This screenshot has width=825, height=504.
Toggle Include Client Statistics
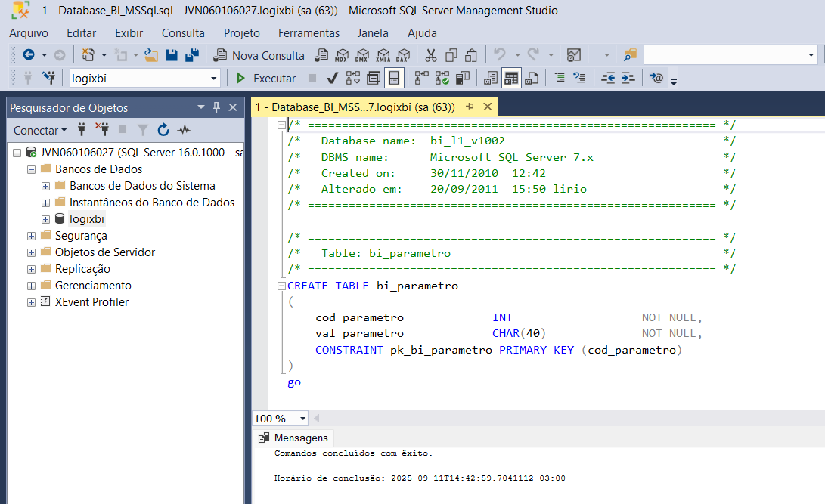(x=463, y=79)
